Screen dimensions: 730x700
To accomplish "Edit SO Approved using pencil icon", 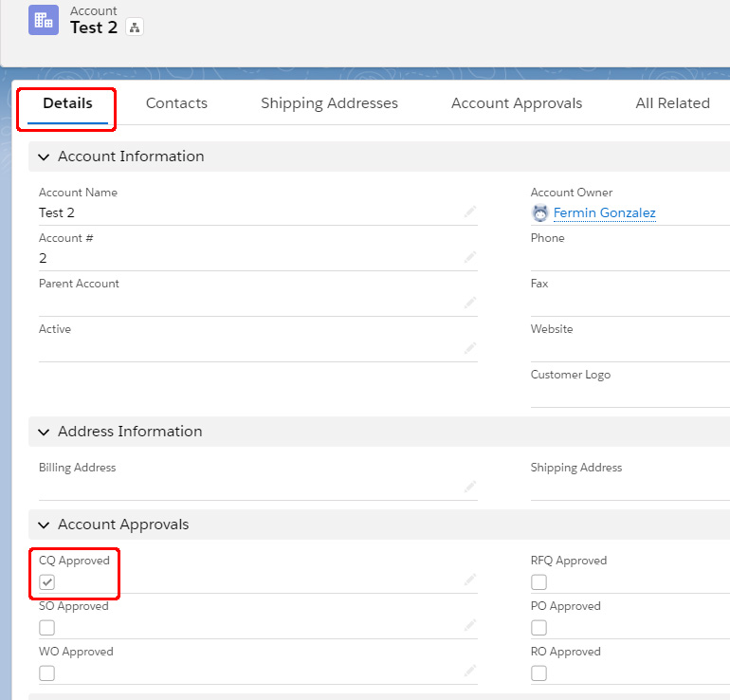I will [469, 625].
